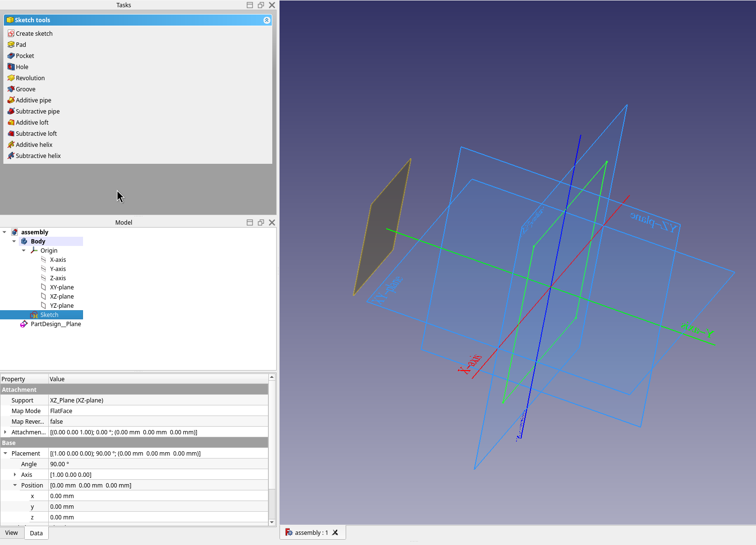The width and height of the screenshot is (756, 545).
Task: Click the Sketch item icon in tree
Action: [x=34, y=315]
